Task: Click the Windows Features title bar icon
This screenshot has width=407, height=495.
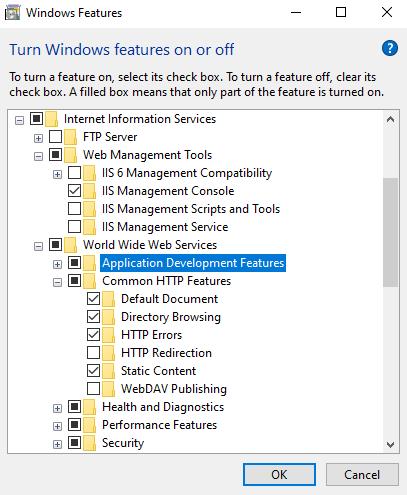Action: [x=12, y=13]
